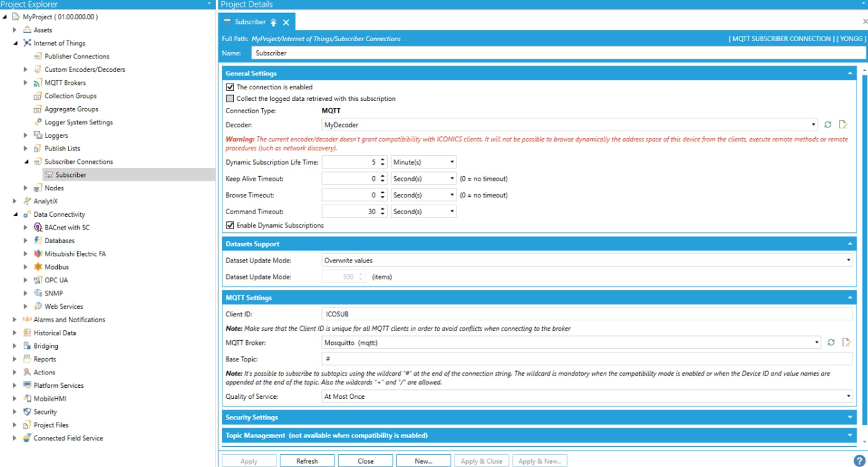
Task: Click the Modbus icon
Action: 38,267
